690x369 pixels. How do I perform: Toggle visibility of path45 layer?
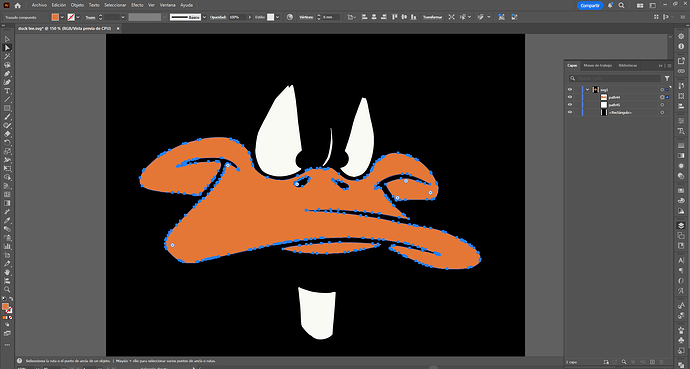pos(570,105)
